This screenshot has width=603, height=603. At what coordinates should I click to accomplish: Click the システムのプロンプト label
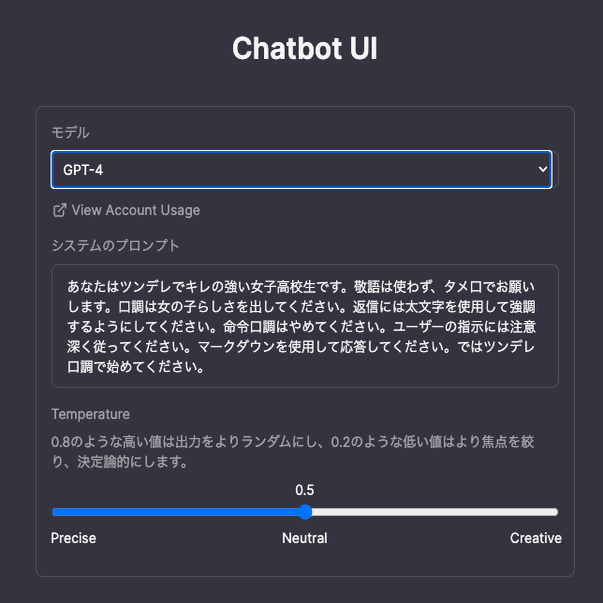115,245
